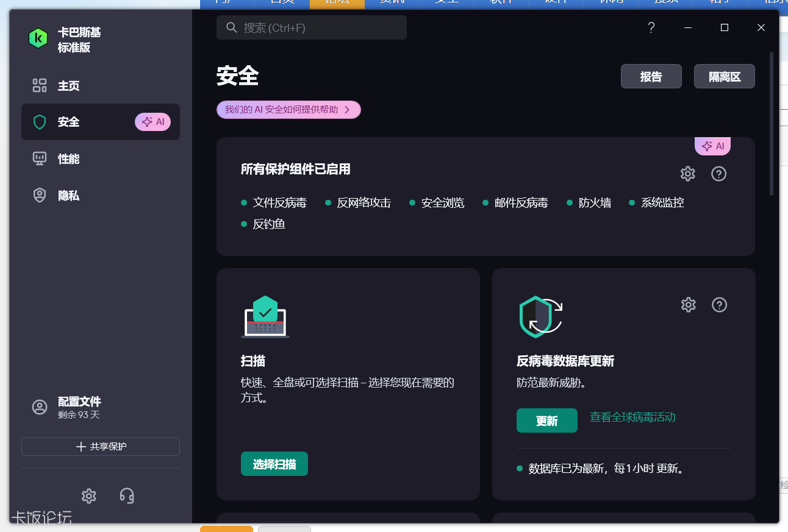Select 安全 in the sidebar

(x=101, y=122)
